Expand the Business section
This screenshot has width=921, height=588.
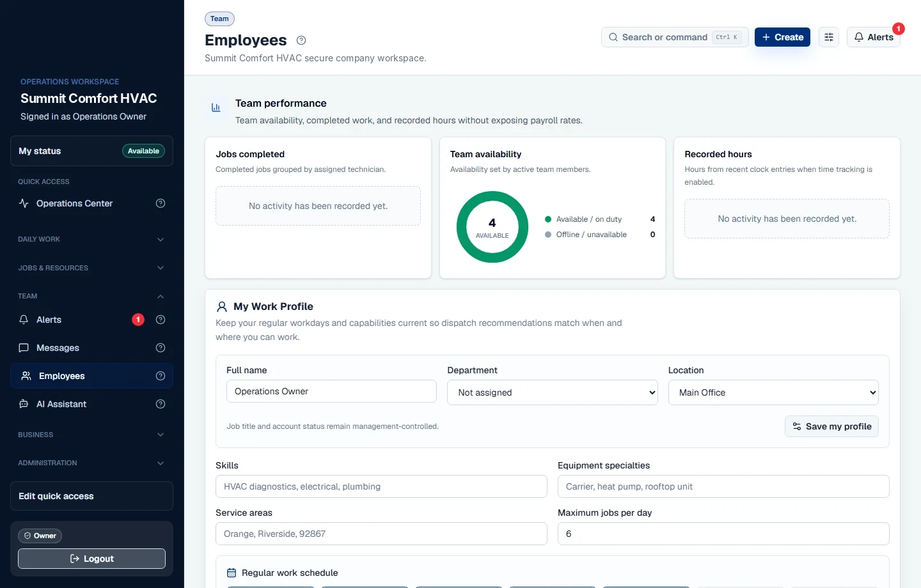point(91,435)
